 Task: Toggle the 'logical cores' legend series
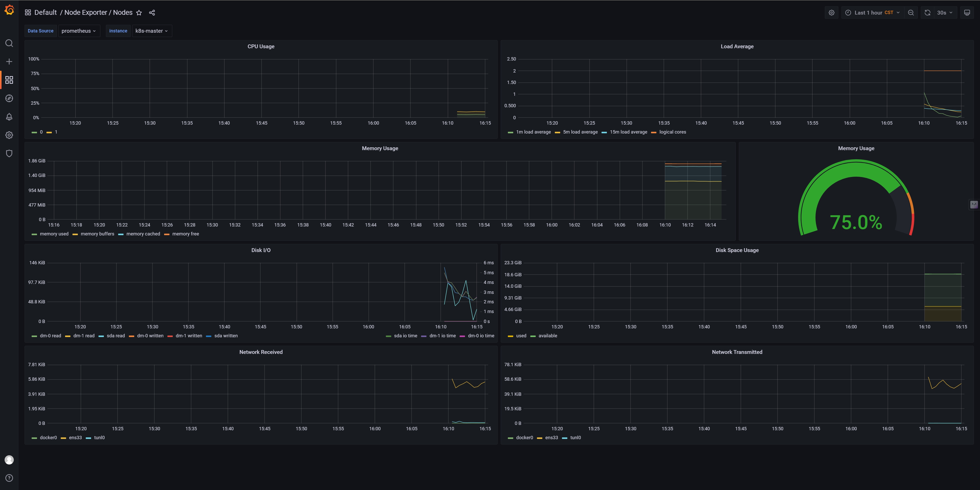click(672, 132)
